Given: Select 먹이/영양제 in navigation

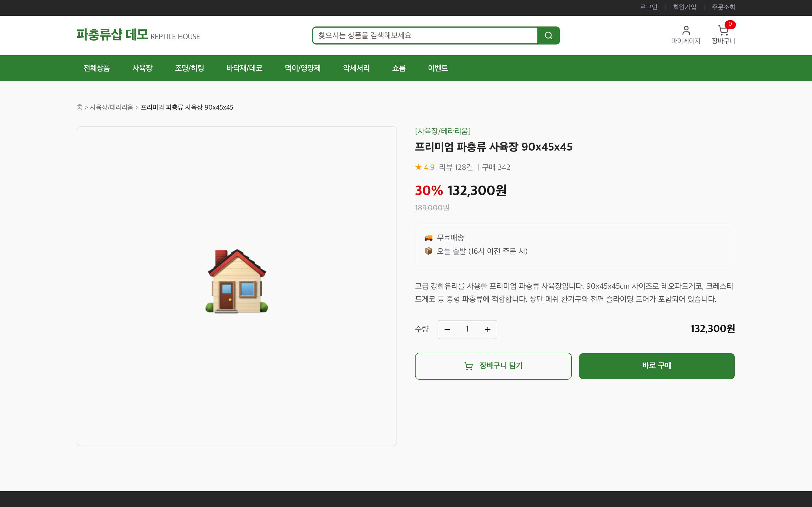Looking at the screenshot, I should (x=302, y=68).
